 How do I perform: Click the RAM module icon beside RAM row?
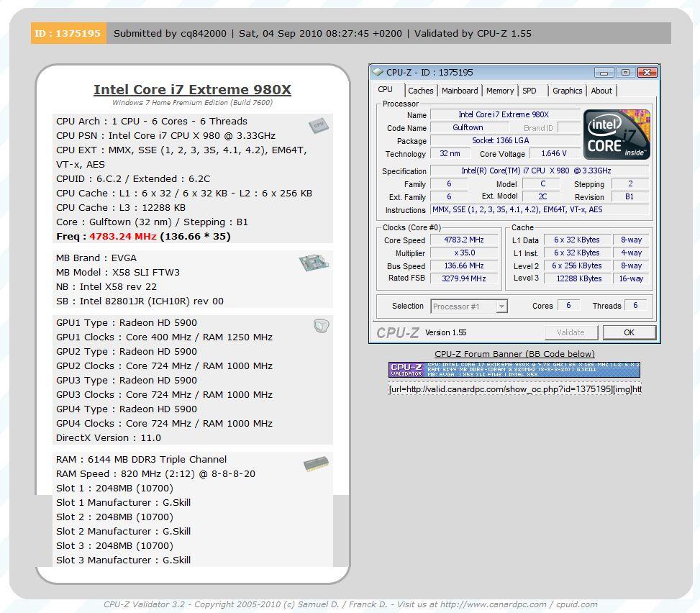point(316,464)
